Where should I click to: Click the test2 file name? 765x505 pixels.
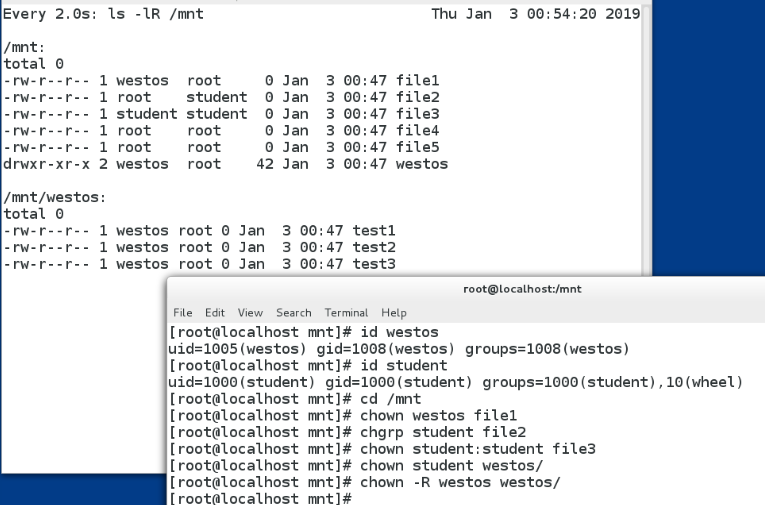[374, 247]
